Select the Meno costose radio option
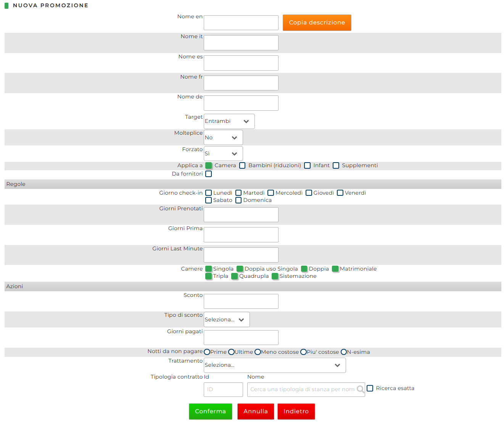Screen dimensions: 504x429 (258, 352)
